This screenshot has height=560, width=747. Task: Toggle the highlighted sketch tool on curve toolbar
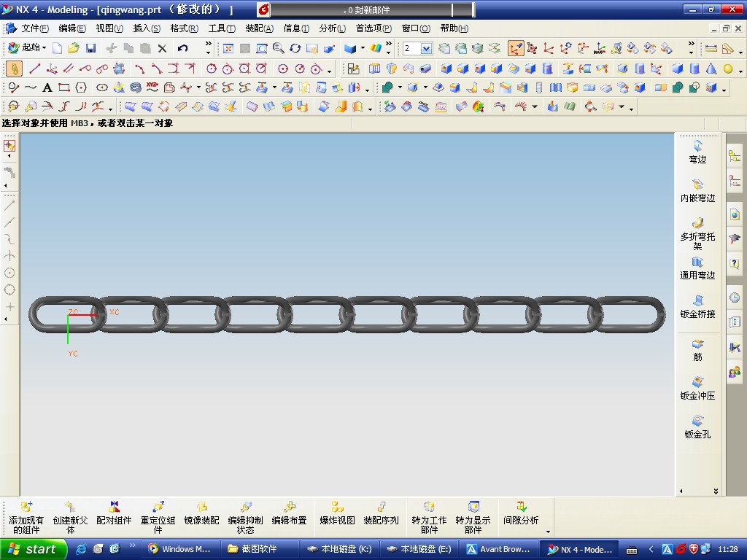tap(14, 69)
